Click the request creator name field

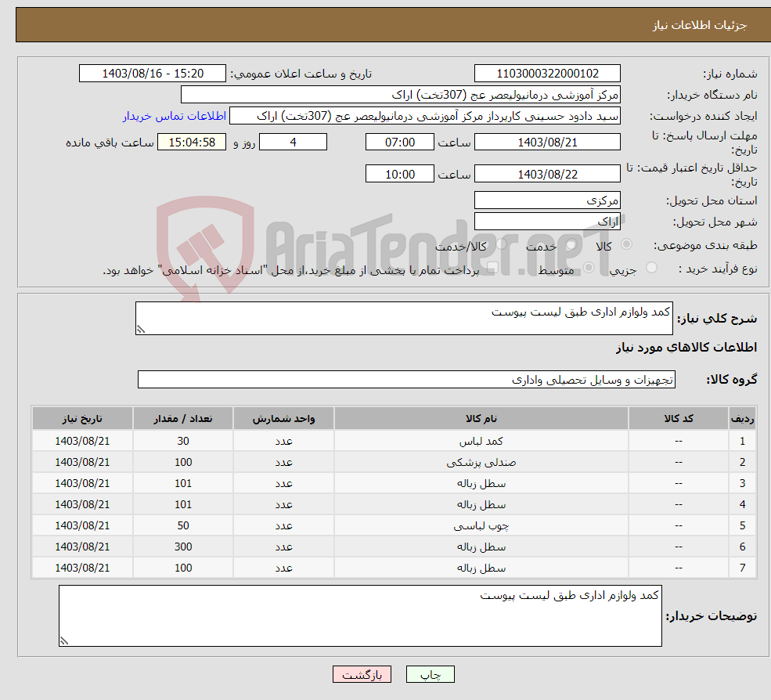tap(425, 116)
